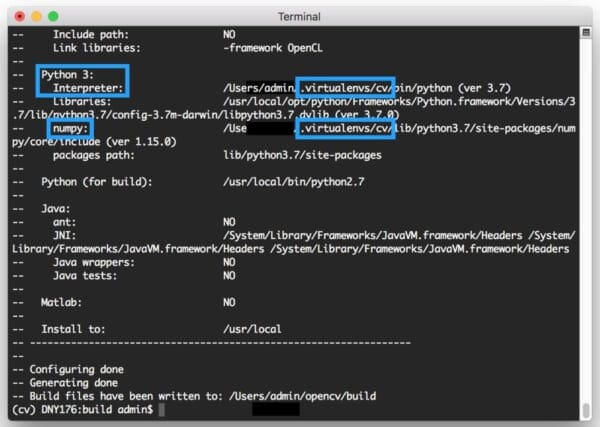This screenshot has height=427, width=600.
Task: Click the boxed .virtualenvs/cv in the Interpreter line
Action: point(345,89)
